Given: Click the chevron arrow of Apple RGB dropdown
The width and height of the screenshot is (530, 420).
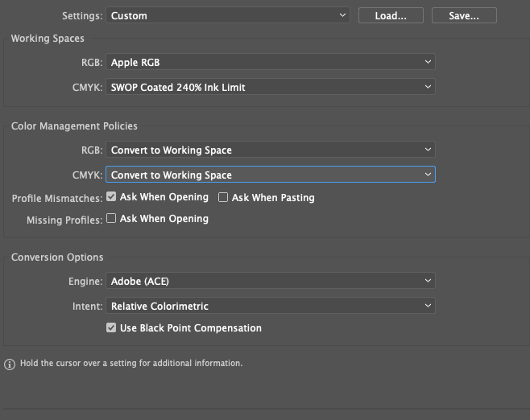Looking at the screenshot, I should [427, 62].
